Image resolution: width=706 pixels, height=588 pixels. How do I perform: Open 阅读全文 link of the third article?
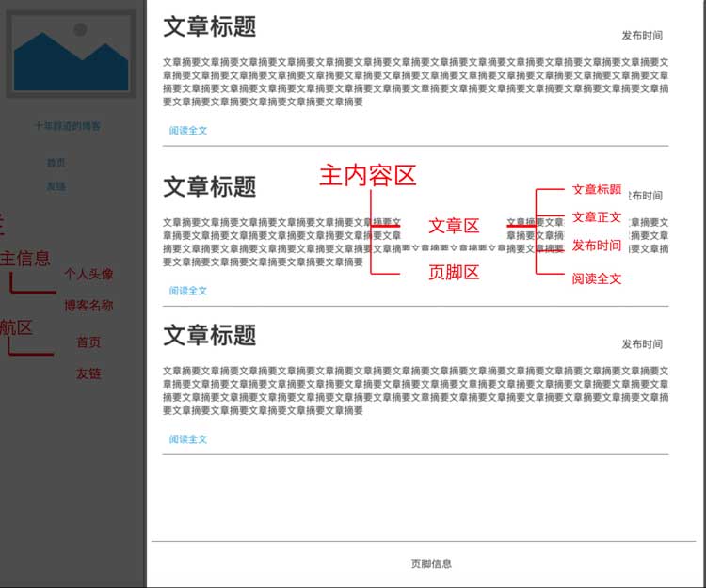click(x=188, y=439)
